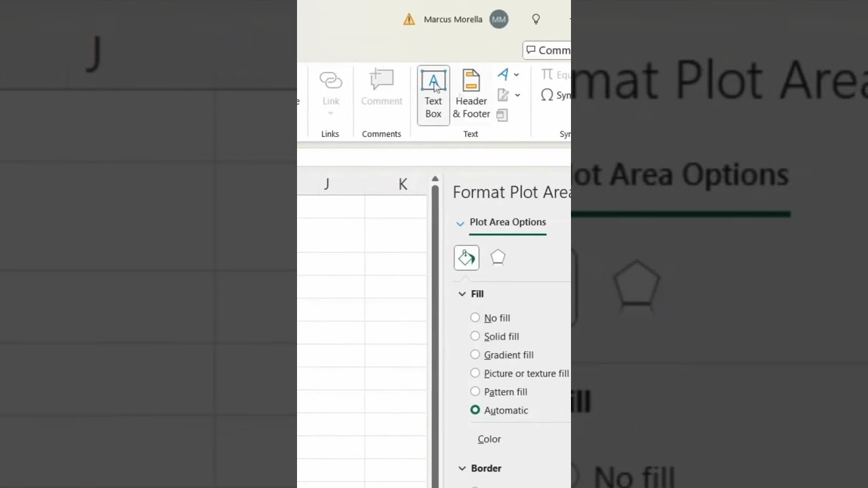Click the Format Plot Area pane title
The height and width of the screenshot is (488, 868).
(511, 192)
